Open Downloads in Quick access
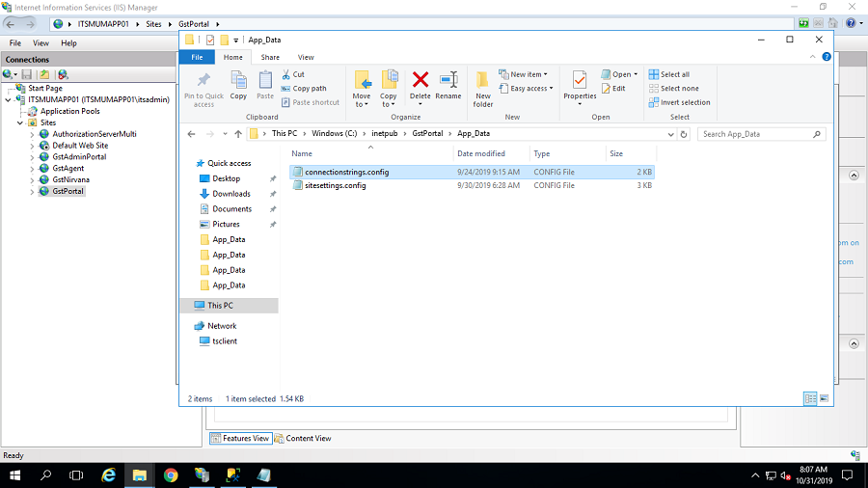Viewport: 868px width, 488px height. [x=231, y=194]
